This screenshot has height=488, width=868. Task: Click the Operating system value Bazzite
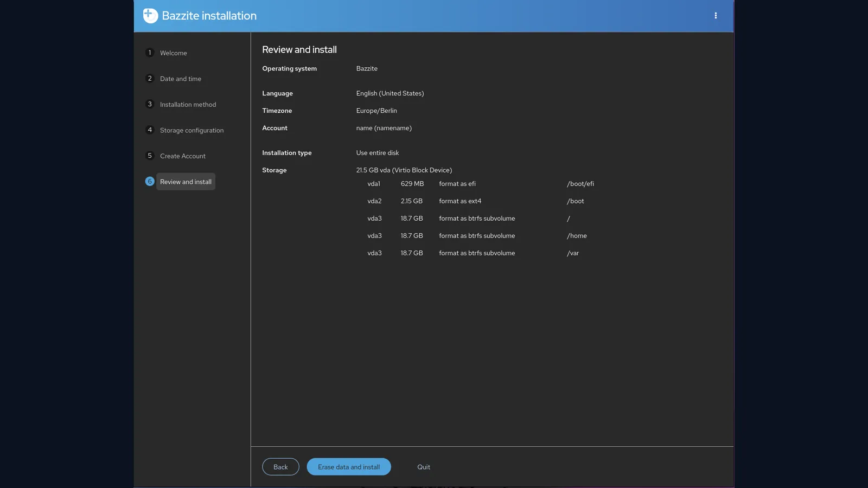click(367, 68)
